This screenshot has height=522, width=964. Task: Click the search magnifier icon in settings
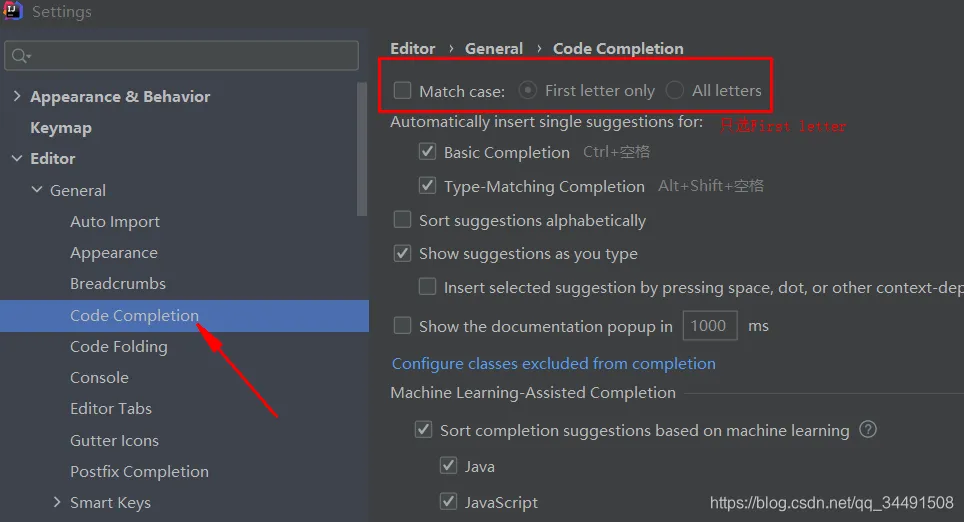pyautogui.click(x=20, y=56)
